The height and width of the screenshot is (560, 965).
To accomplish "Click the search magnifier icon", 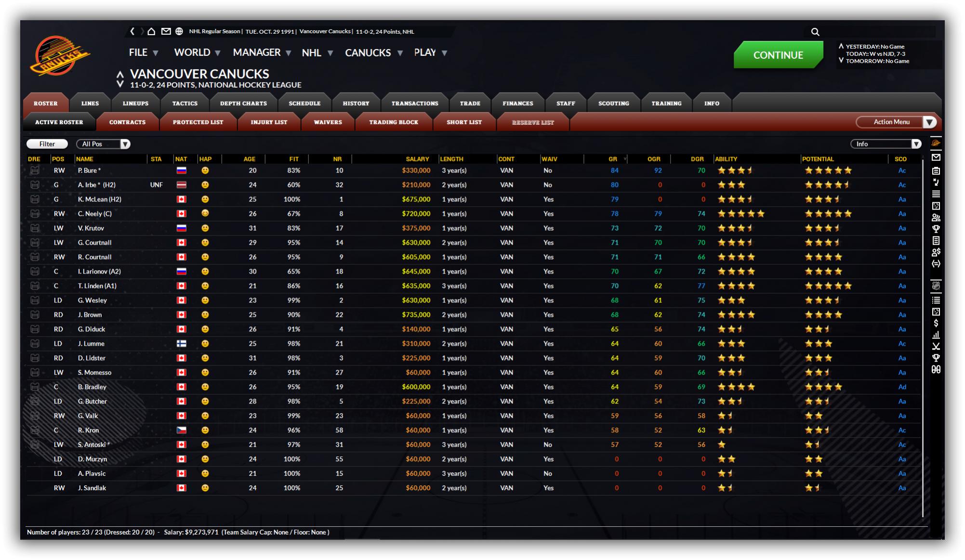I will click(815, 32).
